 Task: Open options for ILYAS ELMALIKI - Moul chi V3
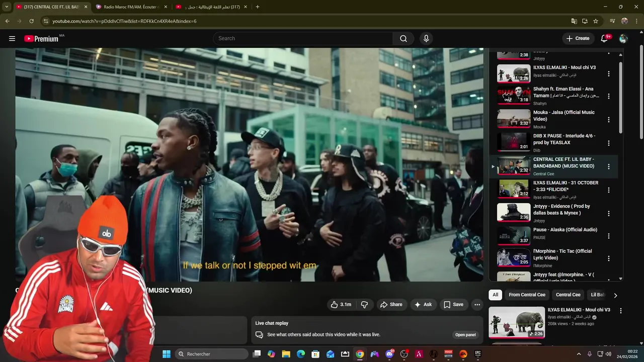click(608, 74)
